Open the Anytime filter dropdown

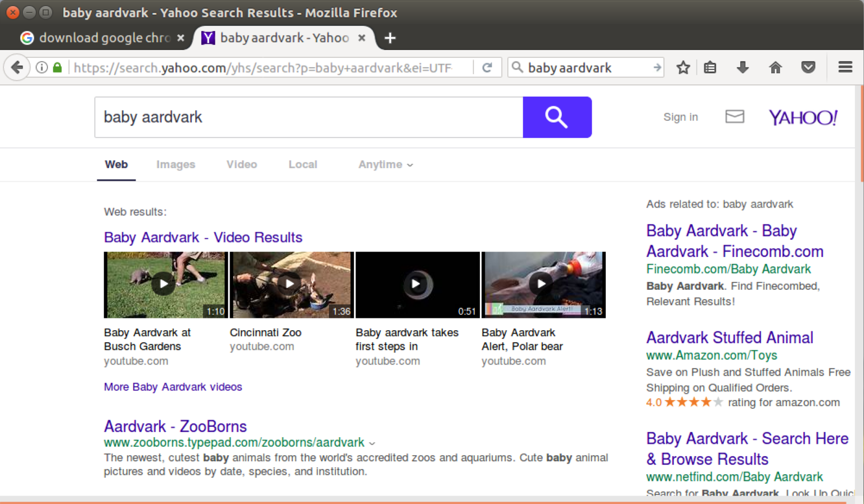click(385, 164)
